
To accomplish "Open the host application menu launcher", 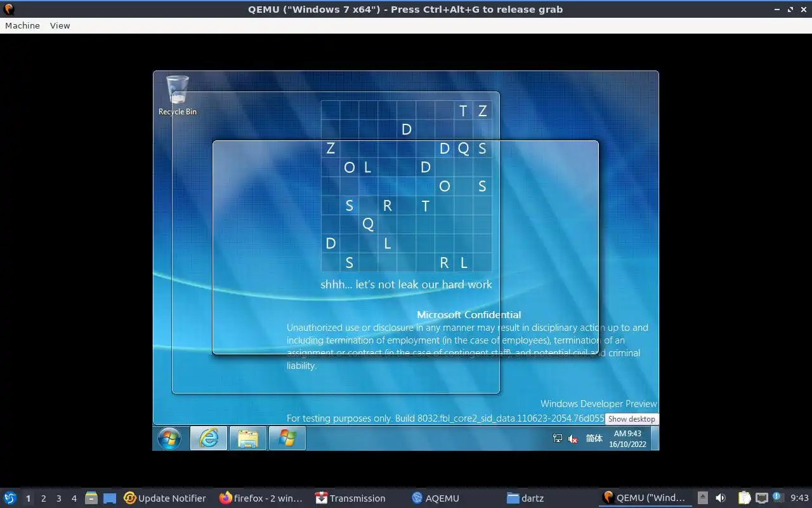I will 10,498.
